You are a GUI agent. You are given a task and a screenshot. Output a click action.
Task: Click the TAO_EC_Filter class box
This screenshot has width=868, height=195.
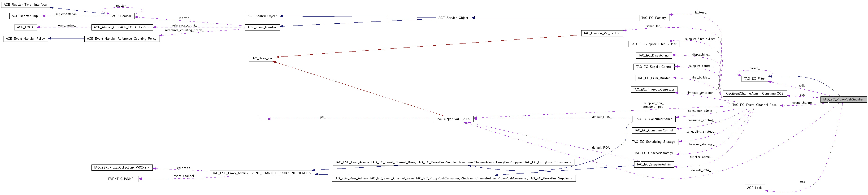tap(754, 78)
